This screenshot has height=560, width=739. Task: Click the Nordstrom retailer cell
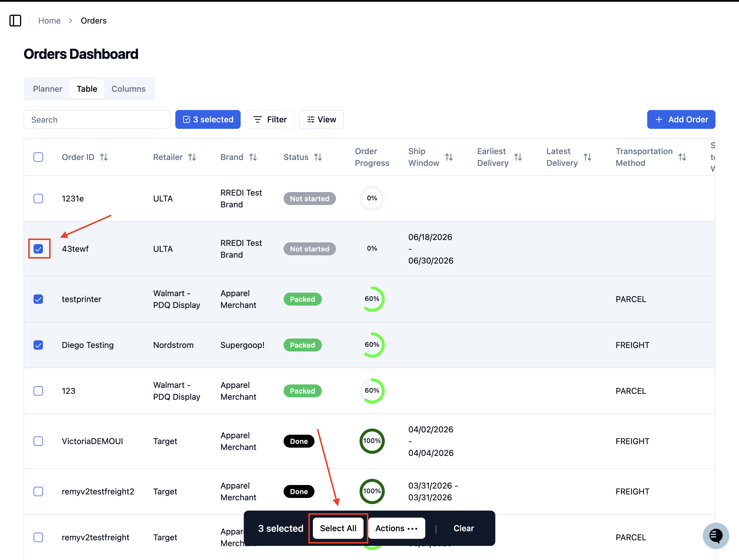tap(173, 345)
